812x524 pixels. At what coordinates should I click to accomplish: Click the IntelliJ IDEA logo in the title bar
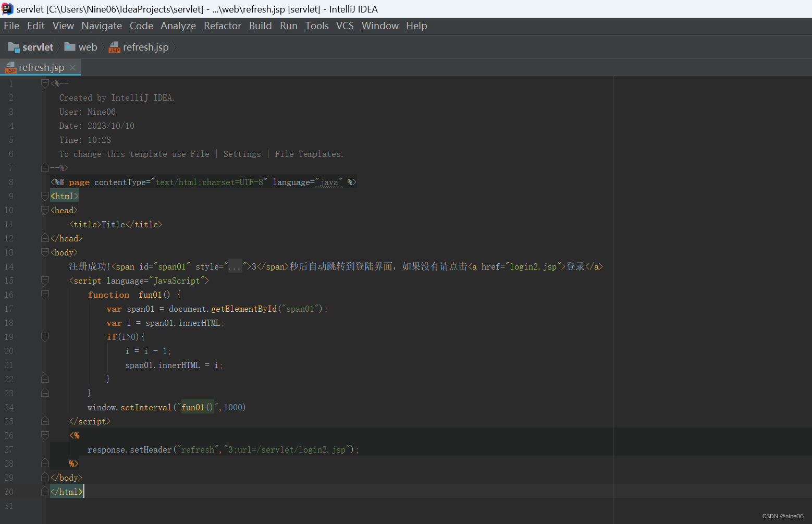click(7, 8)
